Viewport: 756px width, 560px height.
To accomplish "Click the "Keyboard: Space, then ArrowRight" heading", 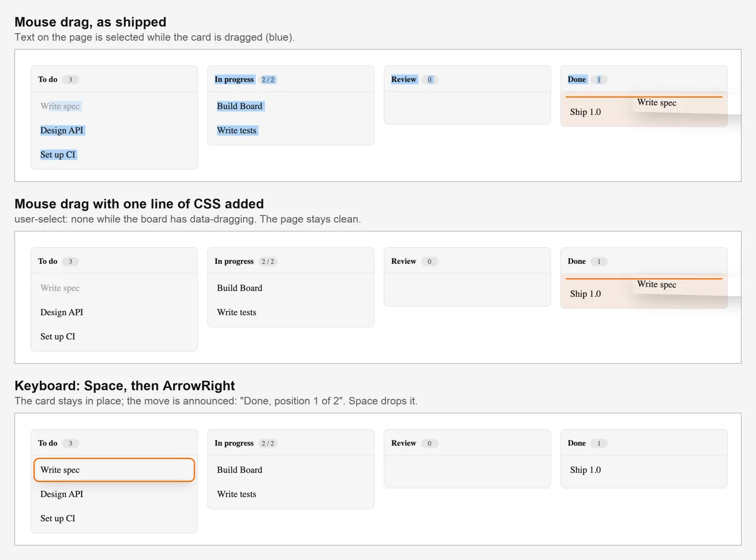I will pos(125,386).
